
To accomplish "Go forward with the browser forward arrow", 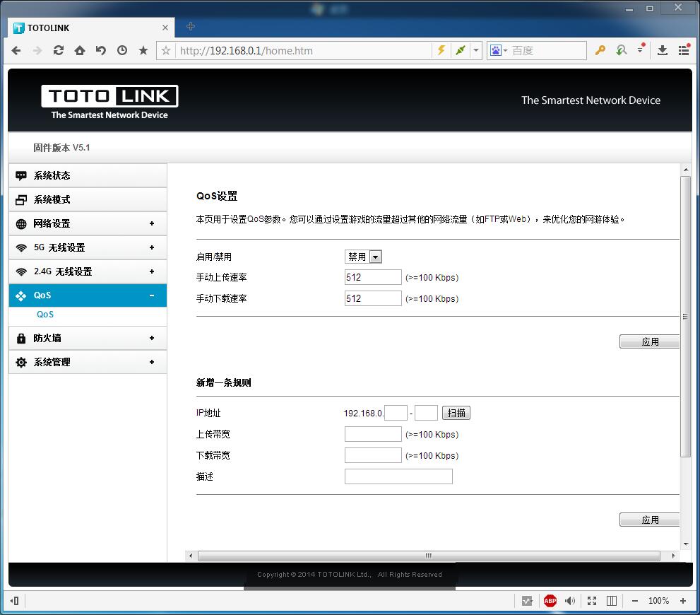I will click(x=37, y=50).
